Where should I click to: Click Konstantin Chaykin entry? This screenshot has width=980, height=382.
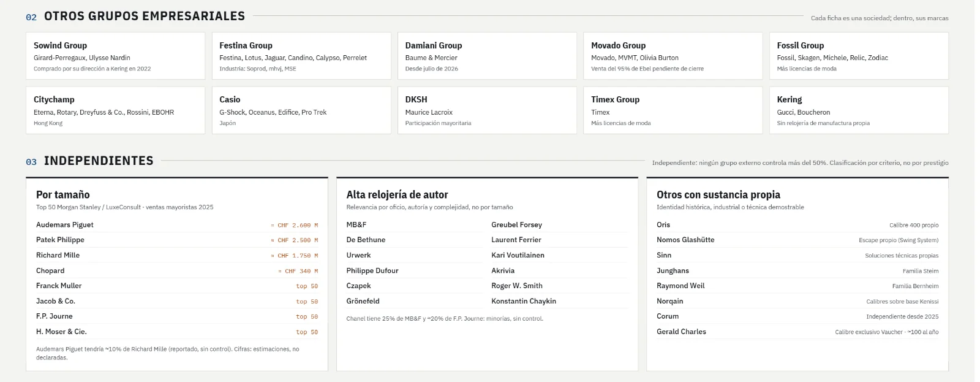pyautogui.click(x=524, y=301)
